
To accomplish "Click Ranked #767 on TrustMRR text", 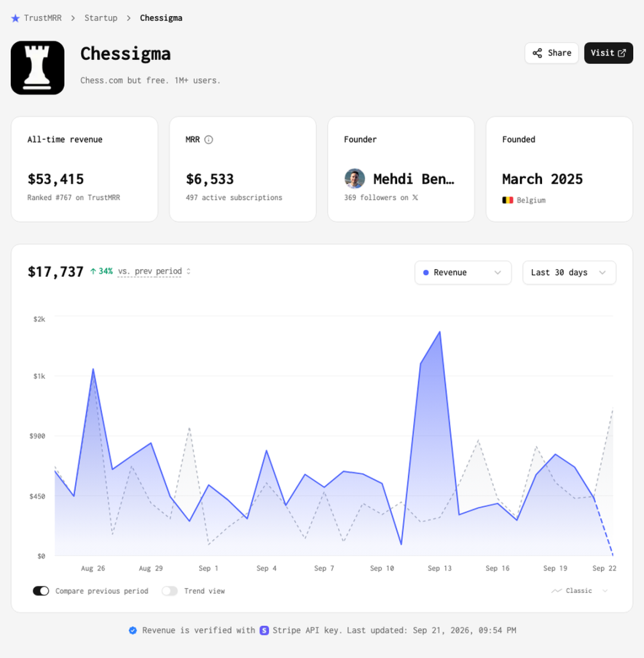I will 74,197.
